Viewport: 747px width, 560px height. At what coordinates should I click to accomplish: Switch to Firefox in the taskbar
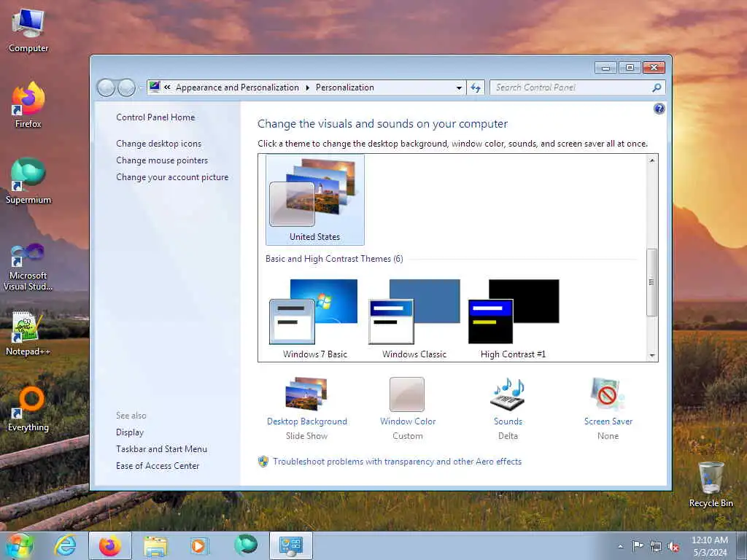point(110,545)
